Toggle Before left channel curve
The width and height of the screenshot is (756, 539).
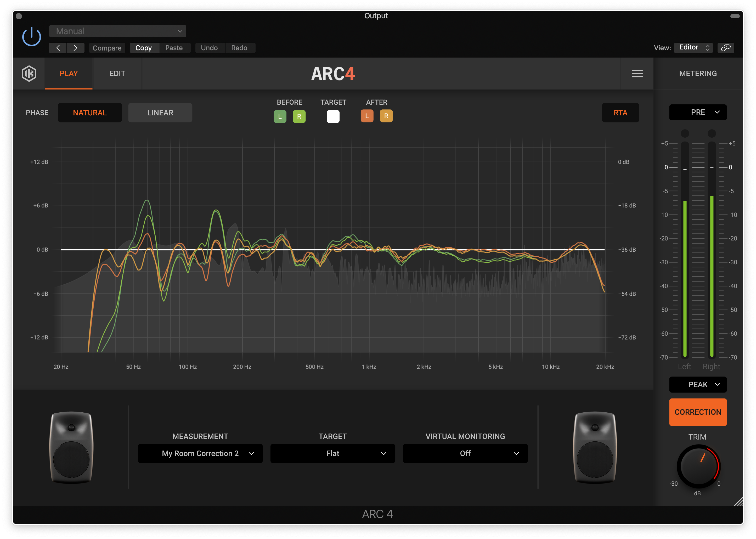[280, 116]
